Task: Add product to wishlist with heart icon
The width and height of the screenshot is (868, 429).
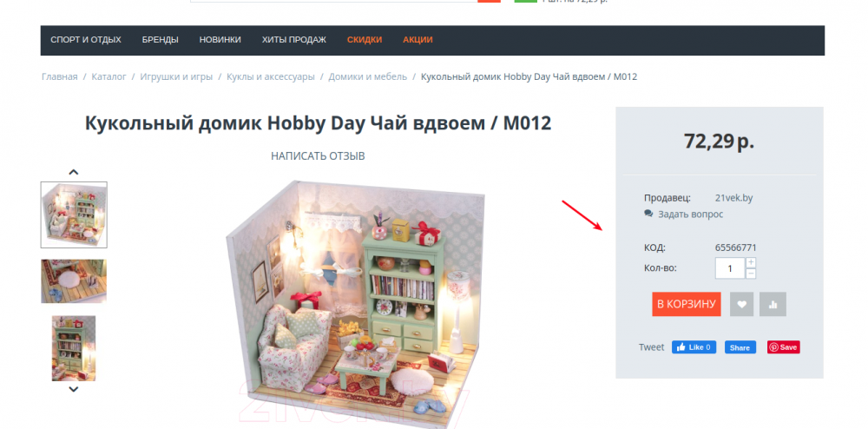Action: pos(741,304)
